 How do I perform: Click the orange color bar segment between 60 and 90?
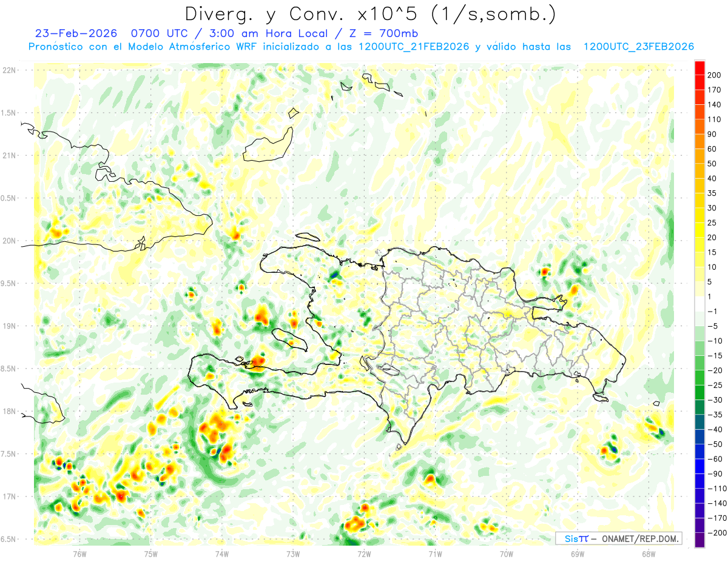pos(700,142)
